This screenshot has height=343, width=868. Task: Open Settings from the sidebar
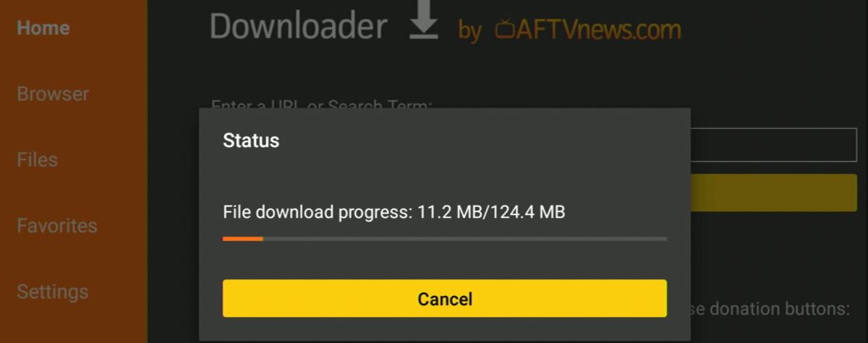coord(53,292)
